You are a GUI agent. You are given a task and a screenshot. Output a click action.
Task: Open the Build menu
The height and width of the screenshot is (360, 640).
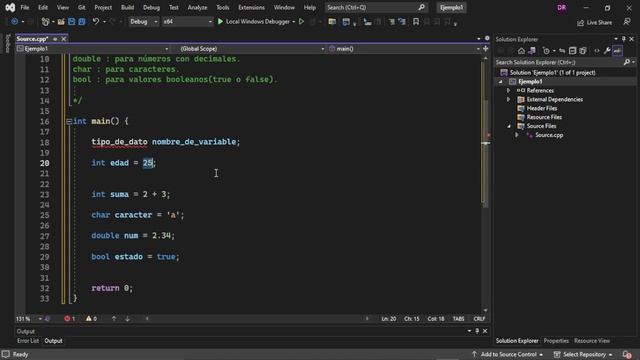[127, 7]
